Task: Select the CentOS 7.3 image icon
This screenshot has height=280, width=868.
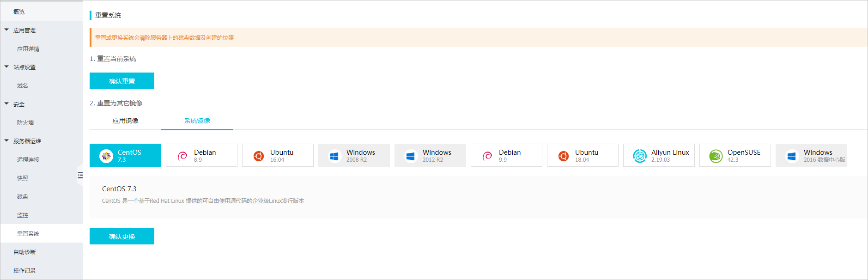Action: (x=106, y=156)
